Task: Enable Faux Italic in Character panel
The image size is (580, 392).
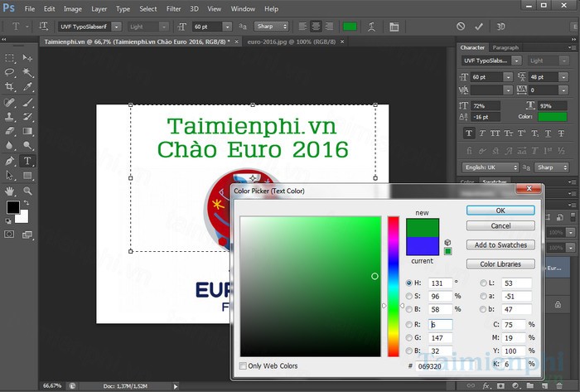Action: pos(482,133)
